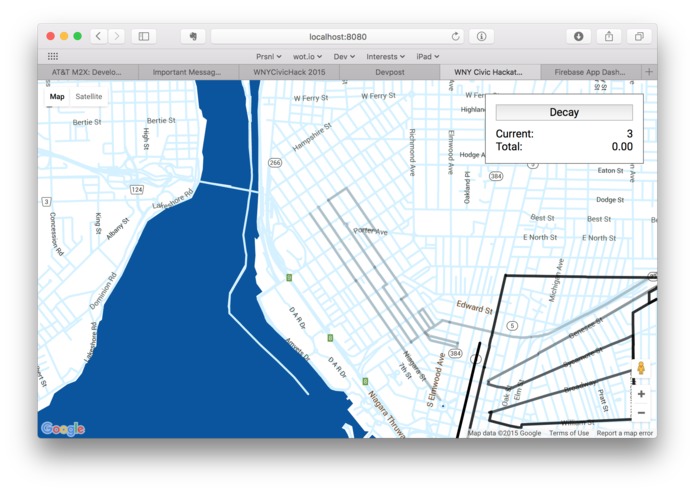Switch map to Satellite view
Image resolution: width=695 pixels, height=494 pixels.
pos(89,97)
